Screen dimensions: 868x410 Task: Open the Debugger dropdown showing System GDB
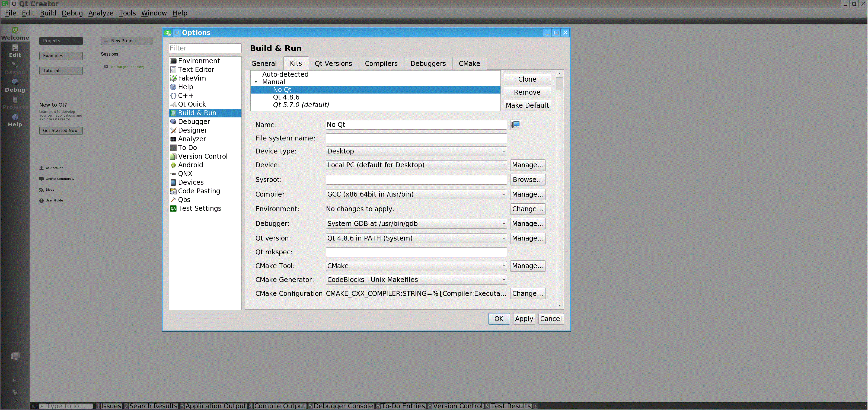(x=416, y=224)
